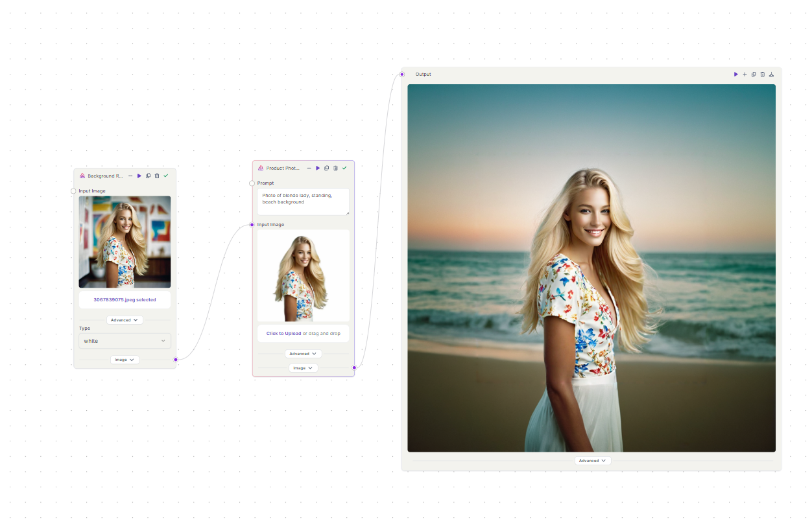
Task: Click the Product Photo Prompt input connector
Action: [x=252, y=183]
